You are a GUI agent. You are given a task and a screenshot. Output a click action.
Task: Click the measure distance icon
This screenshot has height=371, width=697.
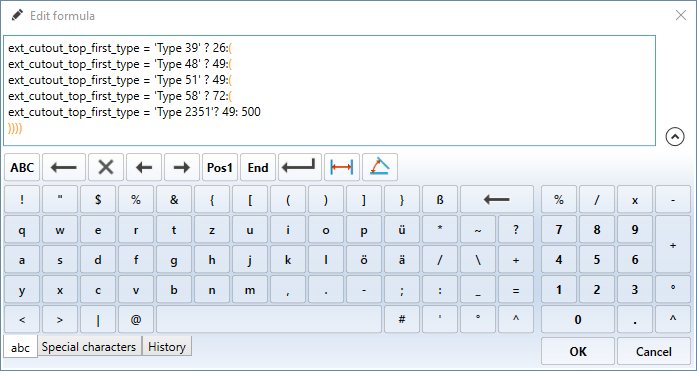coord(342,167)
